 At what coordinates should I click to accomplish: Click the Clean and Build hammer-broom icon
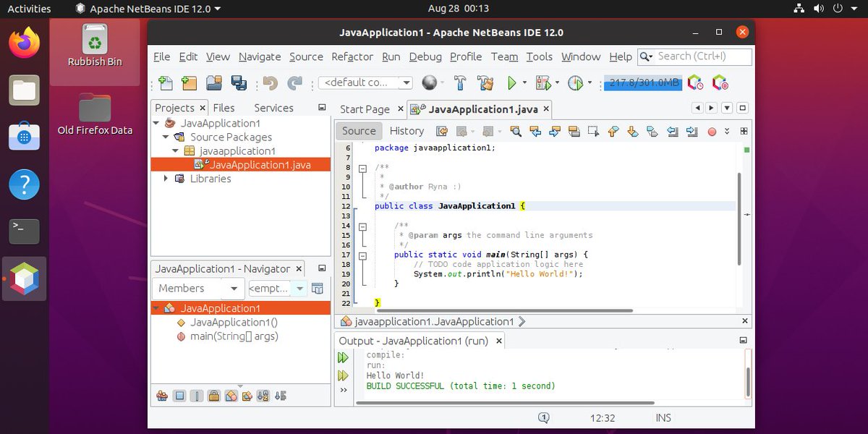[485, 82]
